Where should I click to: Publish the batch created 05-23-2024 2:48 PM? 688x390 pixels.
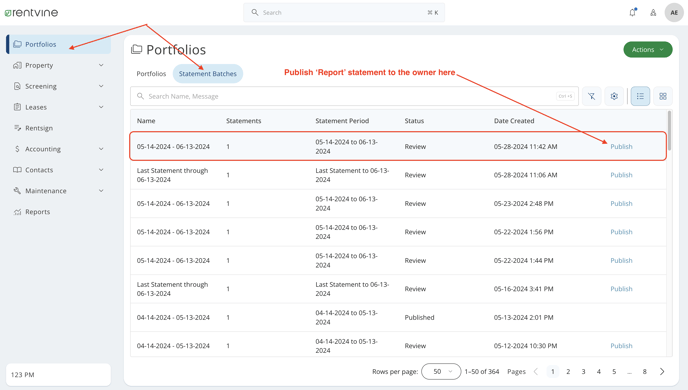tap(621, 204)
